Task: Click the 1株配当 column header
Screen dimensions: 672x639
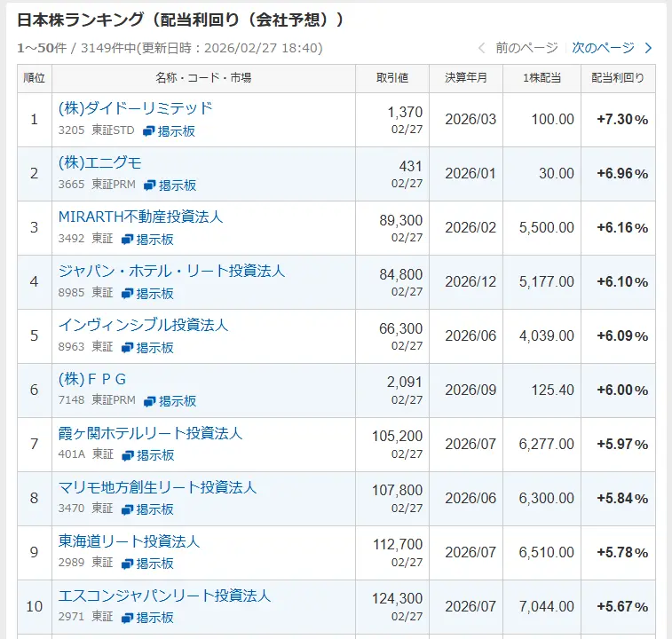Action: (542, 78)
